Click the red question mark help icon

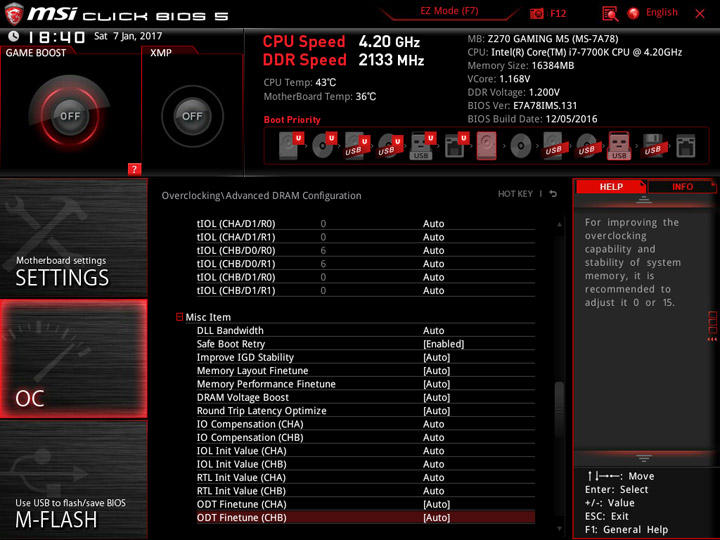[x=134, y=169]
